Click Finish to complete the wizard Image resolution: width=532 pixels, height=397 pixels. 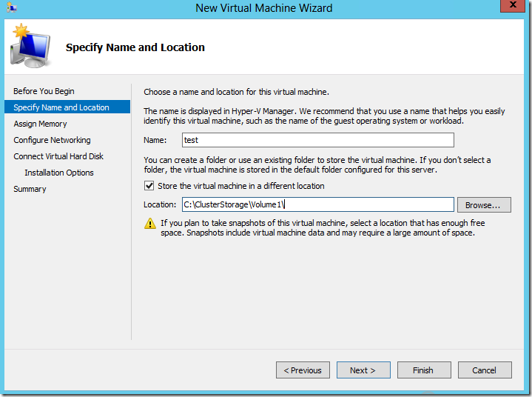(x=424, y=370)
